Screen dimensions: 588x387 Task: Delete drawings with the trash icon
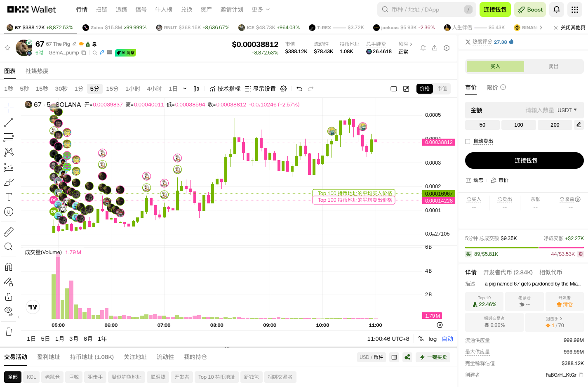click(9, 331)
